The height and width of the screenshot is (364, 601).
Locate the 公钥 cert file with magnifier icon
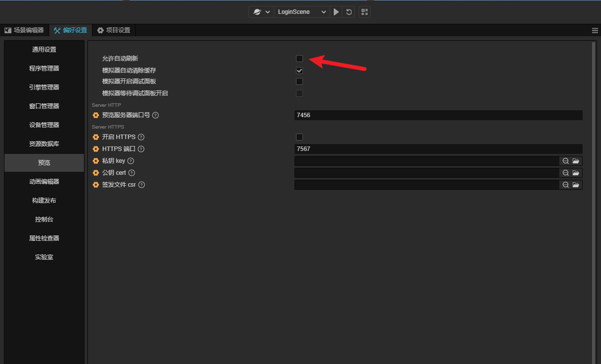[x=565, y=173]
